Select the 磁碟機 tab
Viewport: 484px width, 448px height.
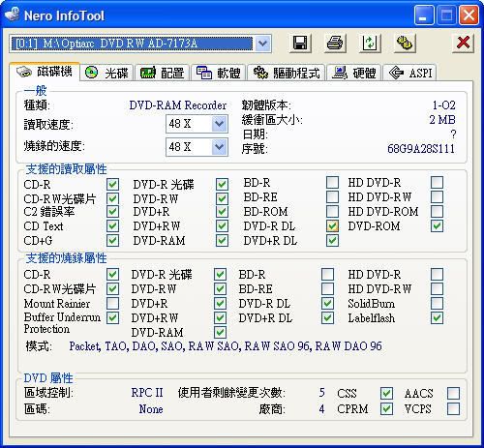(x=45, y=72)
